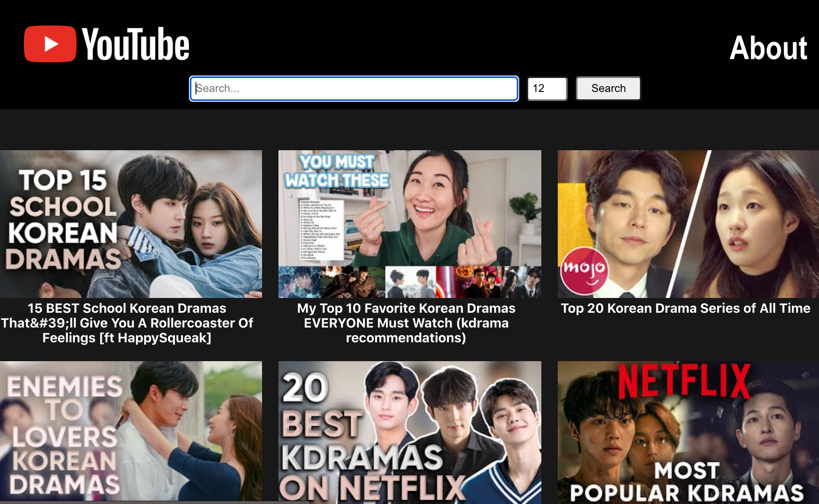Image resolution: width=819 pixels, height=504 pixels.
Task: Open the WatchMojo Korean drama thumbnail
Action: (688, 224)
